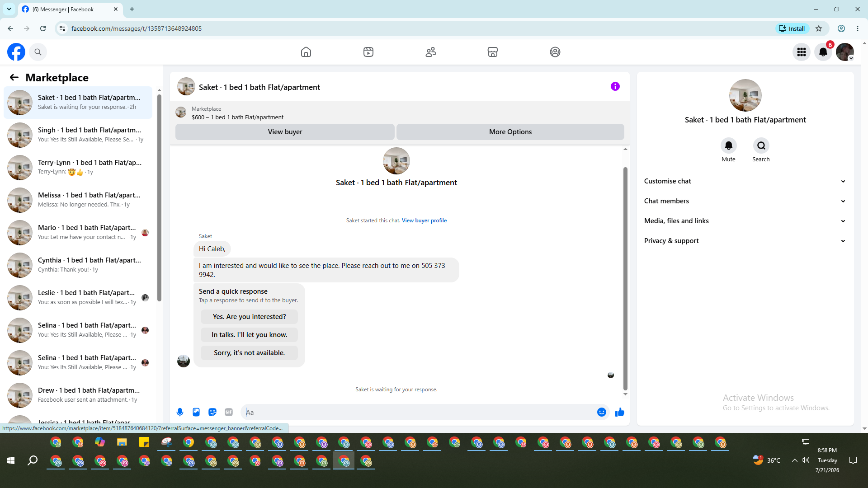Open a new browser tab
The image size is (868, 488).
pos(132,9)
